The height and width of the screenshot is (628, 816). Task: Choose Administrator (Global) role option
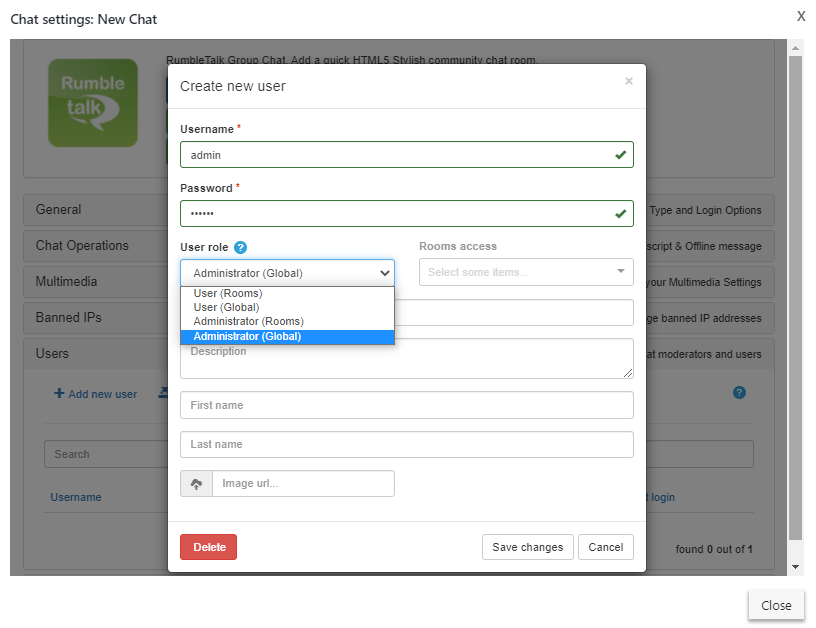247,337
